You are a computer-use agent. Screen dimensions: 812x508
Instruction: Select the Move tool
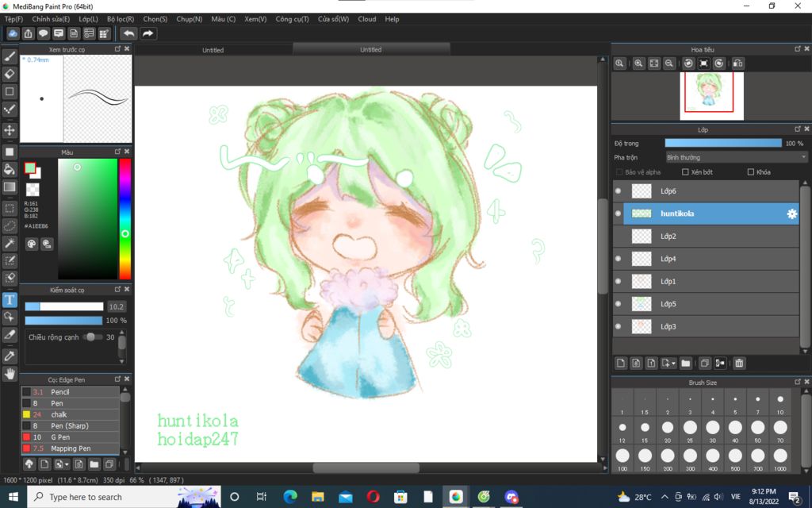tap(10, 129)
